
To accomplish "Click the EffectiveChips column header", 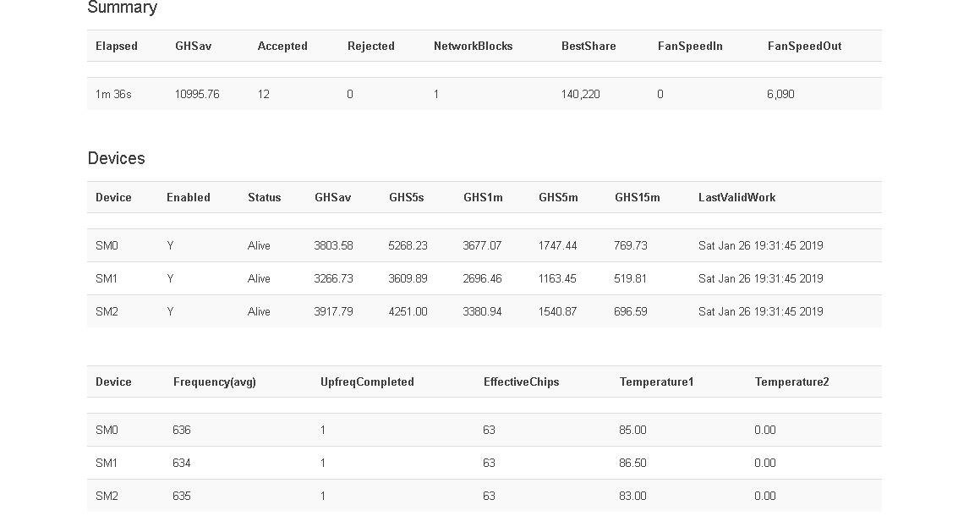I will point(521,382).
